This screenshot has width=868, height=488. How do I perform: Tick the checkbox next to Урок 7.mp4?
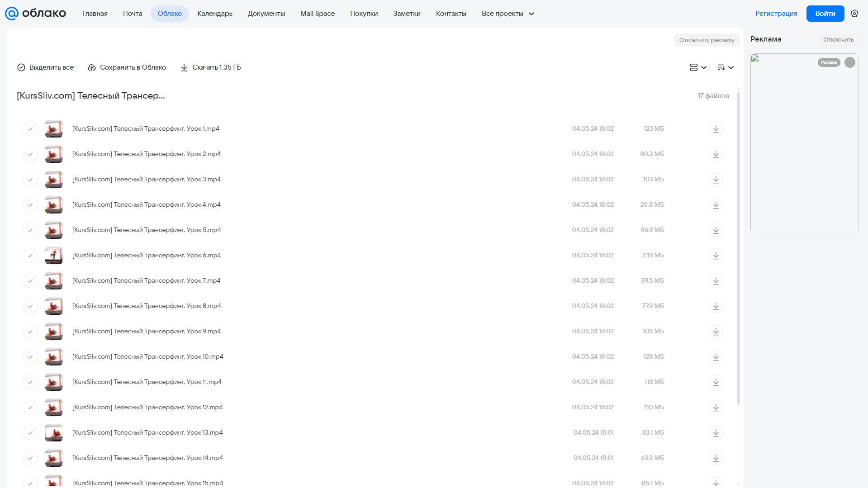[30, 281]
